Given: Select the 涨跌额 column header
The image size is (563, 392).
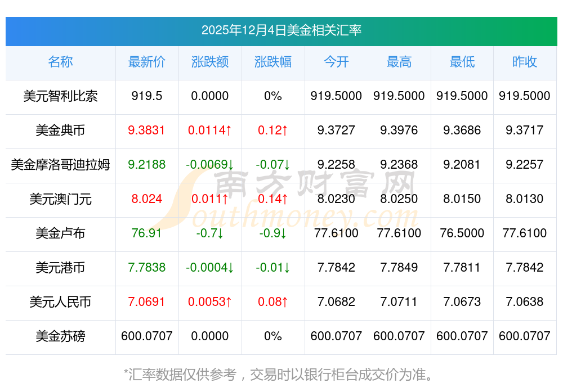Looking at the screenshot, I should coord(210,62).
